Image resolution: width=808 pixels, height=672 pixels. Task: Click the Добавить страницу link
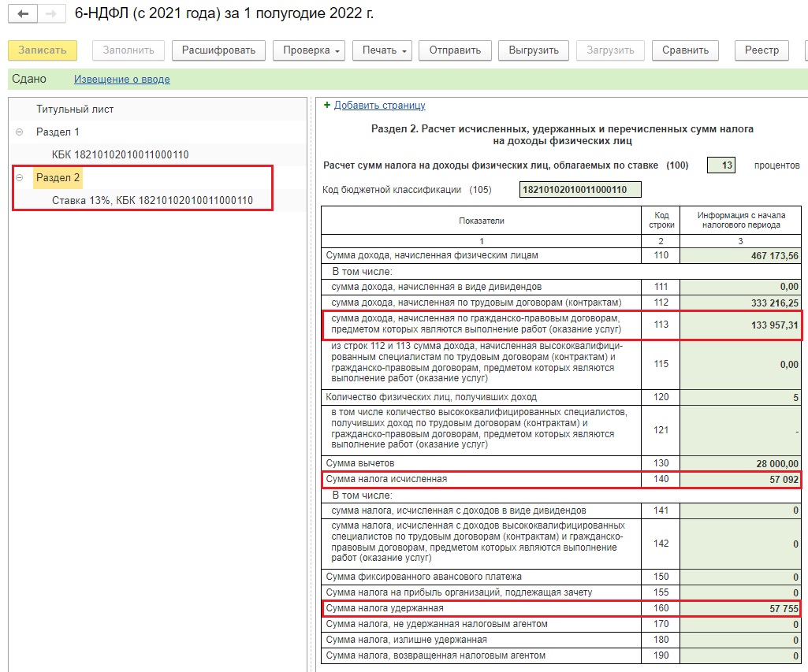tap(379, 105)
